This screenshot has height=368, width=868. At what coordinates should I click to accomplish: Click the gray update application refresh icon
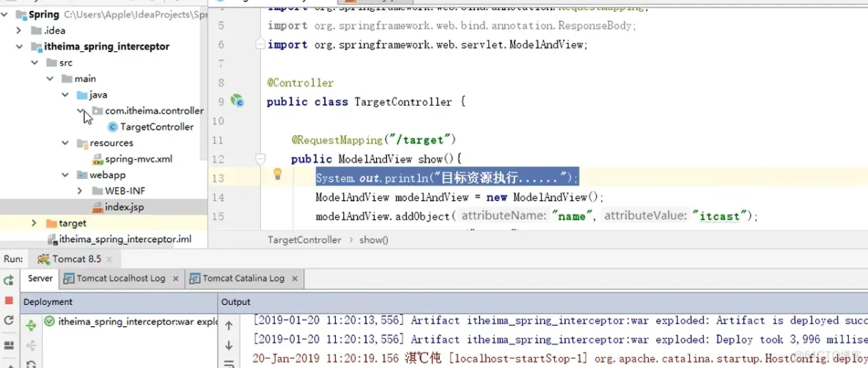point(8,320)
